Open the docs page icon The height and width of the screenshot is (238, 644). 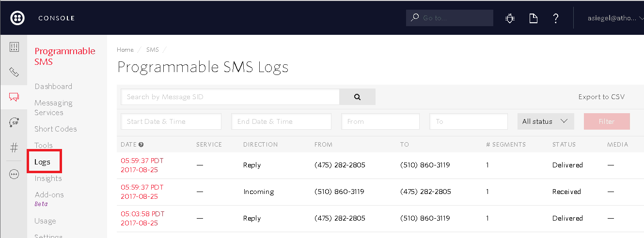tap(533, 18)
